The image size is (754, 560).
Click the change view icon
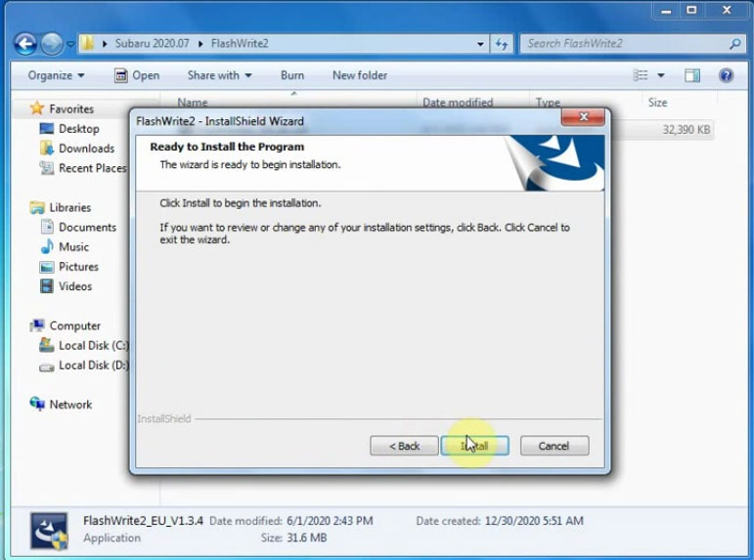click(x=641, y=75)
